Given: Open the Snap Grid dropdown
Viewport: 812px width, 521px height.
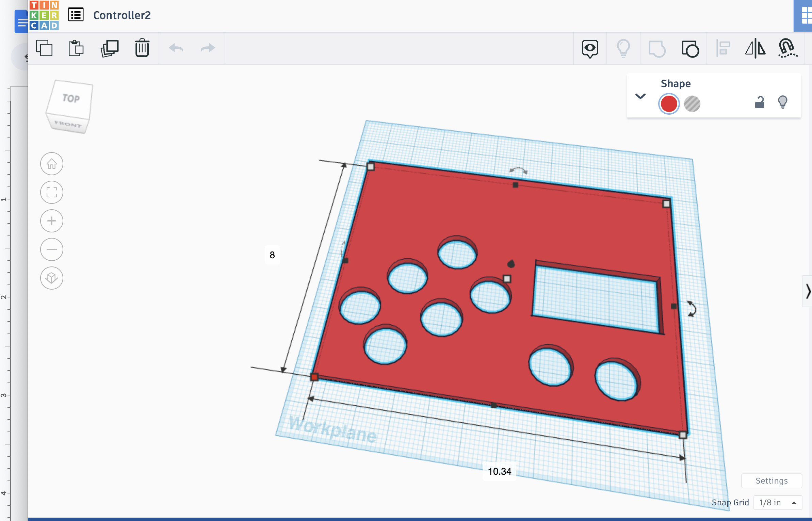Looking at the screenshot, I should [x=778, y=503].
